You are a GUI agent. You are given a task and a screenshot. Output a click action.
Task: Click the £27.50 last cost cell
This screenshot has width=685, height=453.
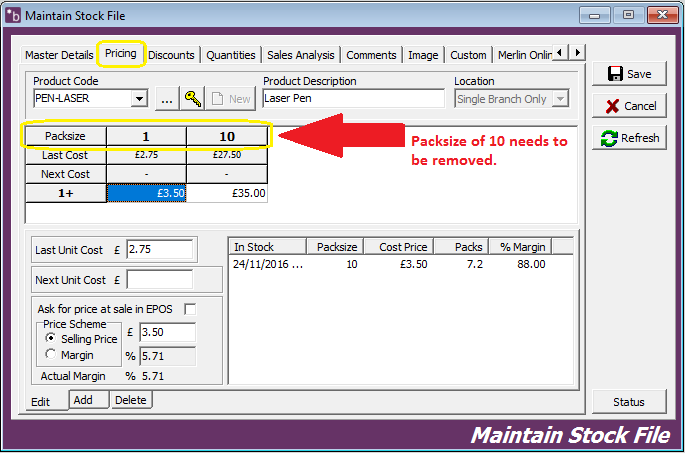227,155
